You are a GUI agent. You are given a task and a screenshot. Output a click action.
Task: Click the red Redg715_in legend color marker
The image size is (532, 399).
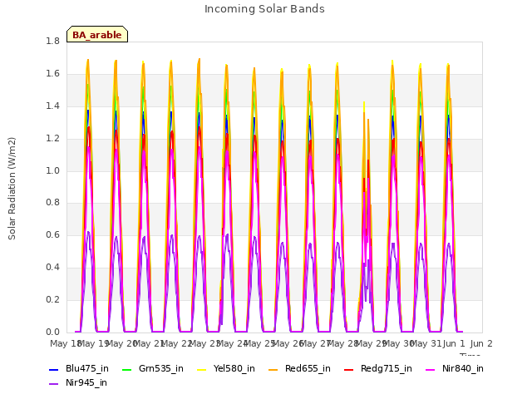(x=349, y=369)
